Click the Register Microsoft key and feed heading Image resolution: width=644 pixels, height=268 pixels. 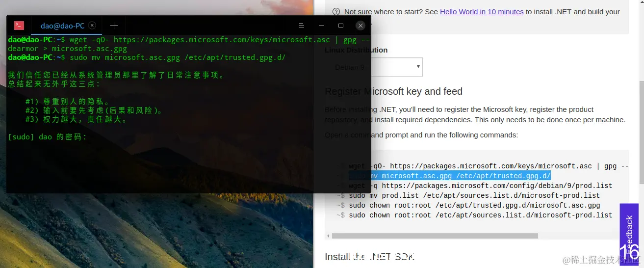click(x=393, y=91)
